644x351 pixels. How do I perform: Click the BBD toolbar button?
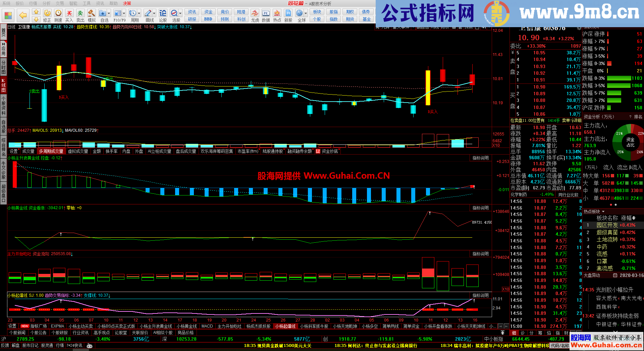208,19
